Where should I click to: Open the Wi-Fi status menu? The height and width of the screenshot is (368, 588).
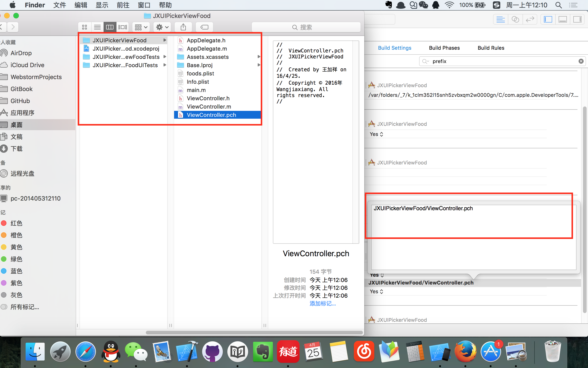point(449,5)
